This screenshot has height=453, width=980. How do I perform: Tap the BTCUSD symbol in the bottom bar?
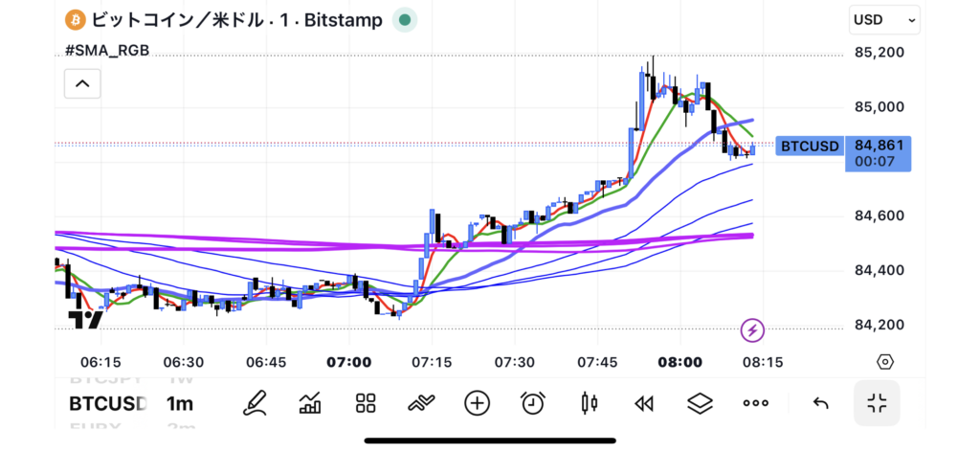click(107, 403)
